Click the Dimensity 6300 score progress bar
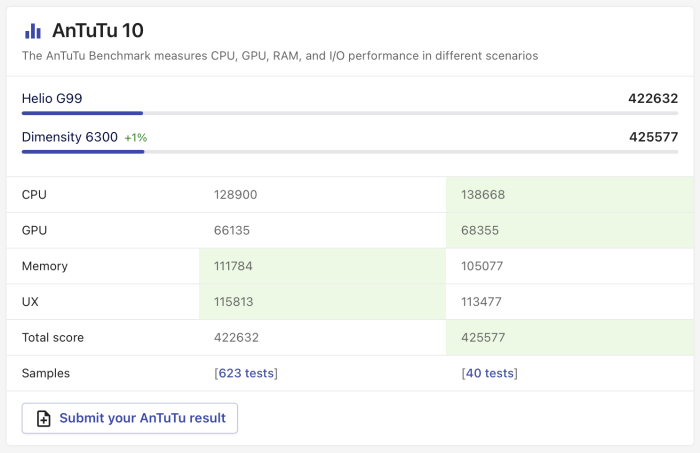 pyautogui.click(x=350, y=152)
